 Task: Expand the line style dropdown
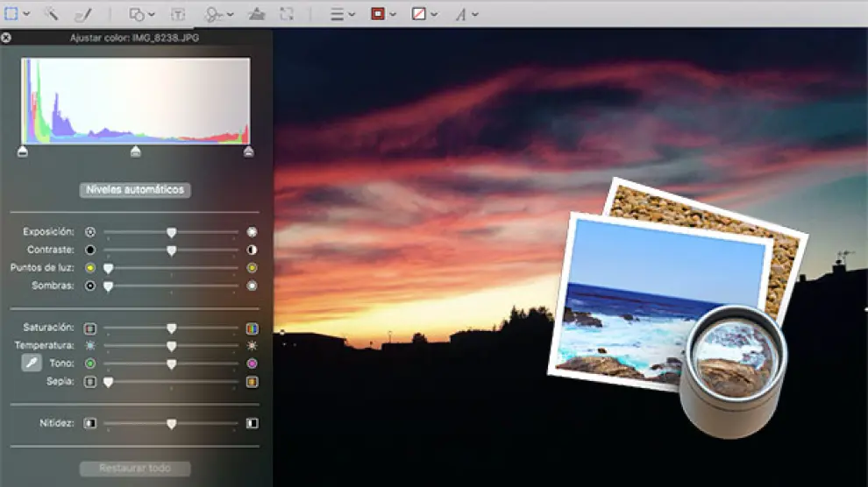(x=343, y=14)
